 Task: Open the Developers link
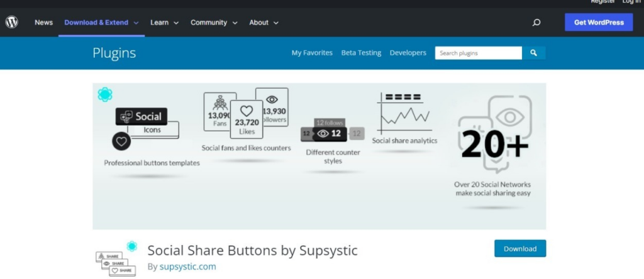pos(408,53)
